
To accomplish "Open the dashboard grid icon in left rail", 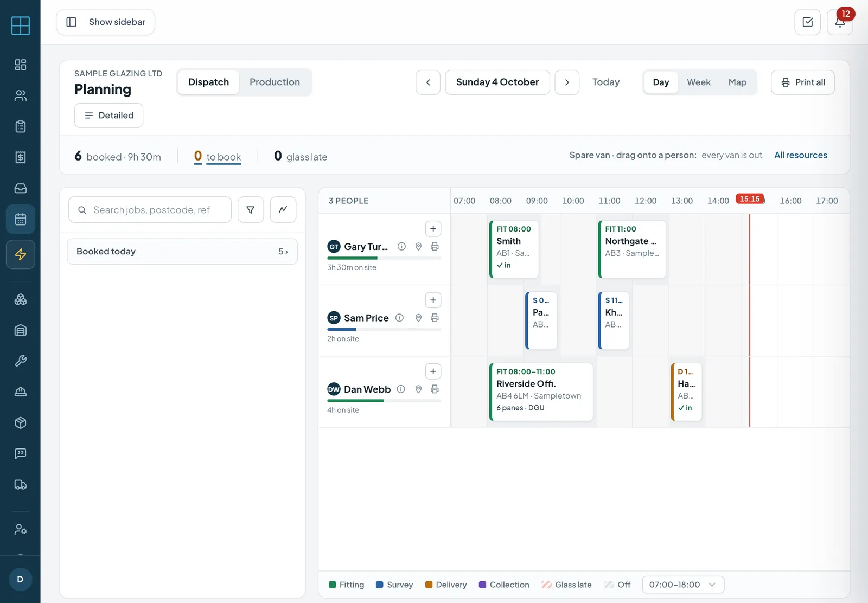I will click(x=21, y=65).
